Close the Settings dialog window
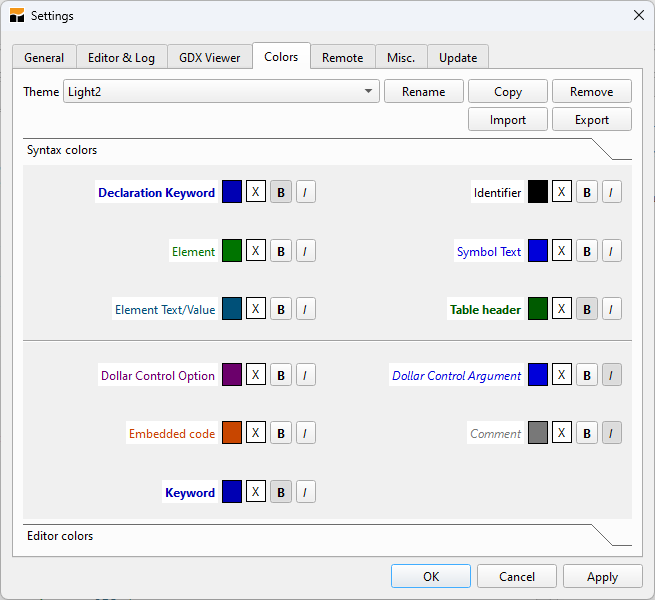655x600 pixels. click(638, 15)
